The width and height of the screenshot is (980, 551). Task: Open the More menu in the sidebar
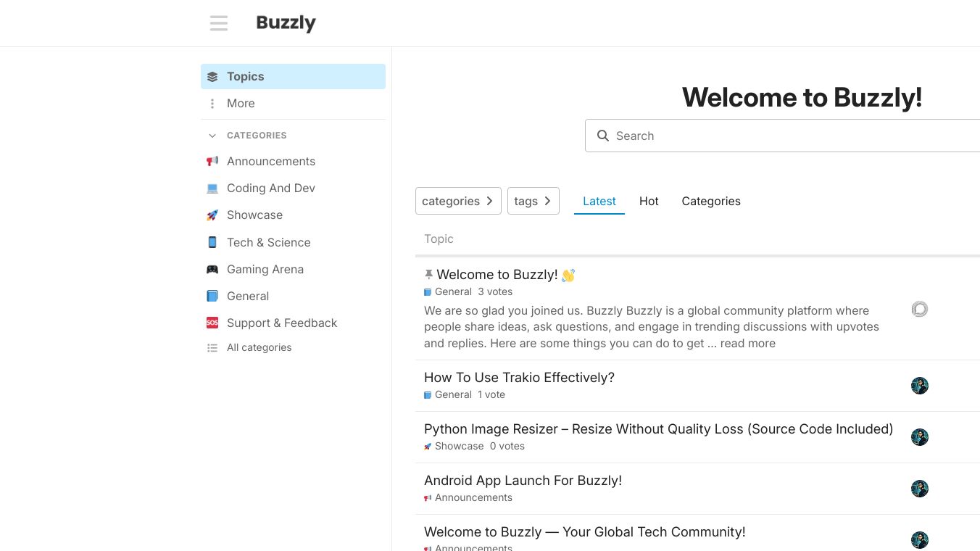point(240,103)
